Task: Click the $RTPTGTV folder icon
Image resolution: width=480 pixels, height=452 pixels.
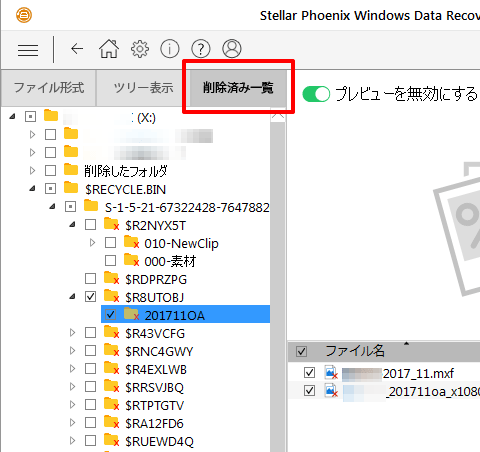Action: [111, 404]
